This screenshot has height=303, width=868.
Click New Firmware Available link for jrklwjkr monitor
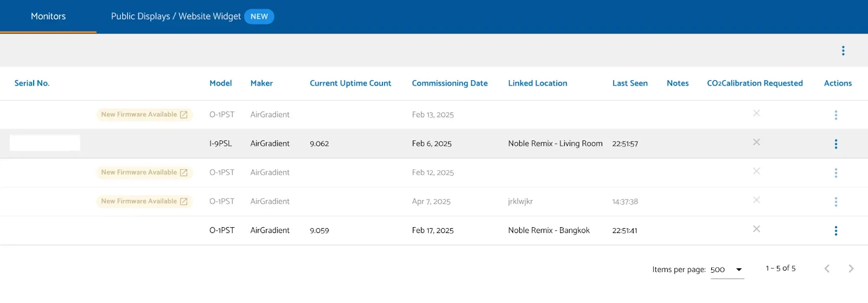point(144,201)
